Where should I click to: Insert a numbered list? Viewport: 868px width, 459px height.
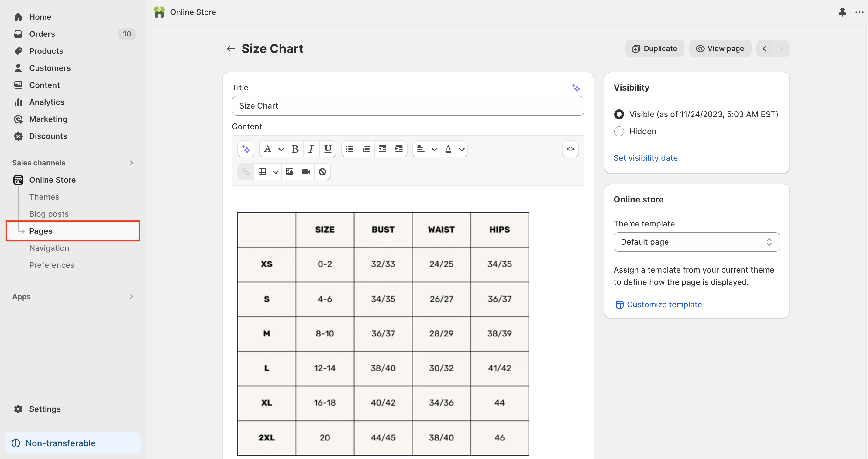tap(366, 149)
